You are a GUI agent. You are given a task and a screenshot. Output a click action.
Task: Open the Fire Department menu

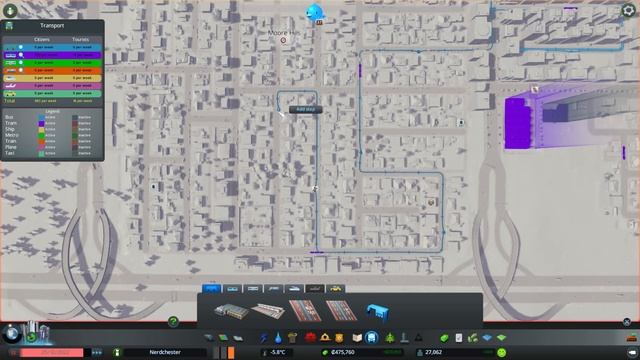325,338
